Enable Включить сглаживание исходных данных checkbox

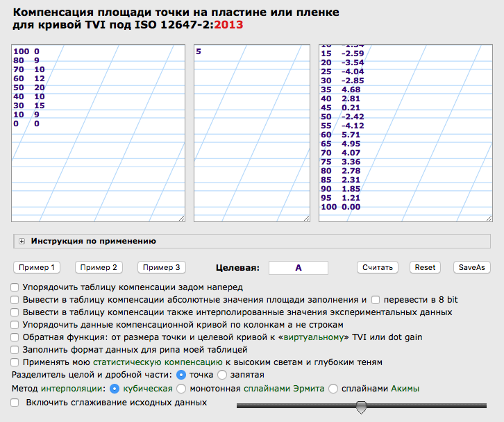(15, 403)
